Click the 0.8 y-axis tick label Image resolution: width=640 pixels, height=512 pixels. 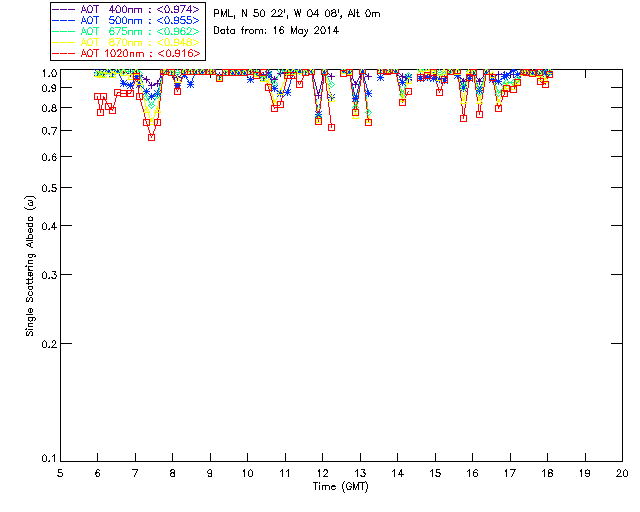(x=49, y=108)
